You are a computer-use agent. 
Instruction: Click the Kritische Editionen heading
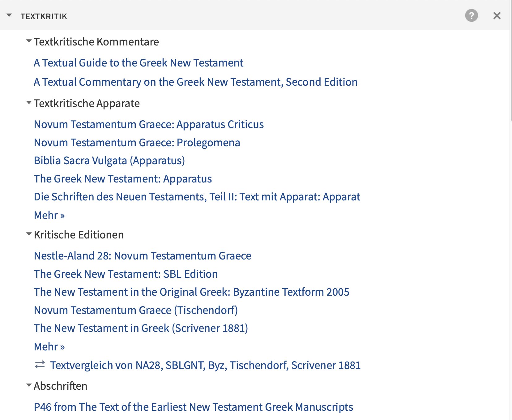79,235
